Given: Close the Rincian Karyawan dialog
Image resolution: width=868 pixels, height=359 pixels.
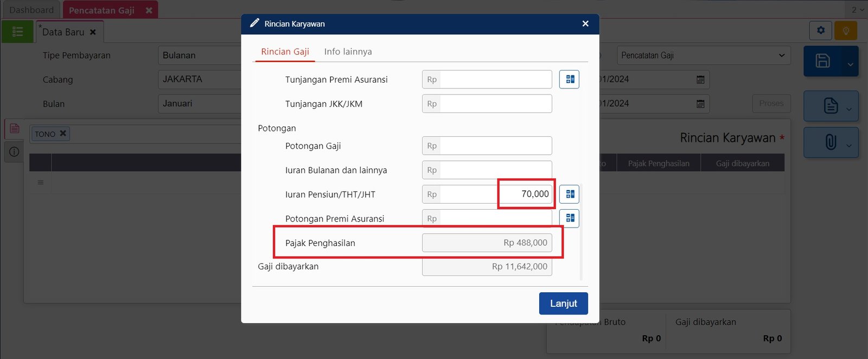Looking at the screenshot, I should pos(585,24).
